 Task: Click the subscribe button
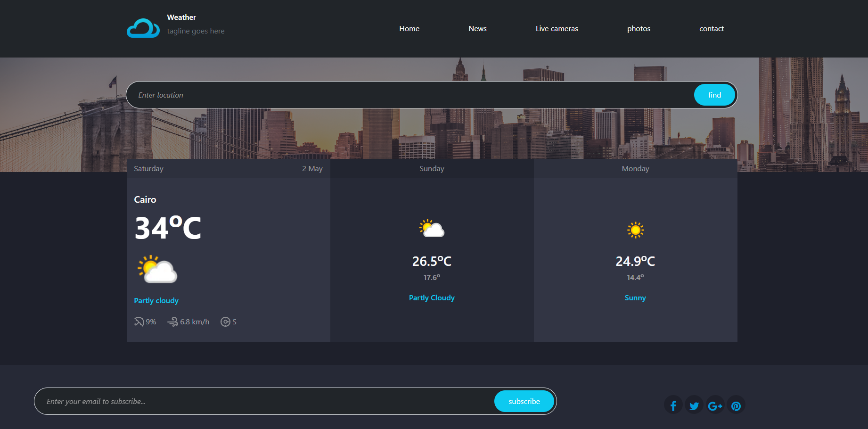[x=524, y=401]
